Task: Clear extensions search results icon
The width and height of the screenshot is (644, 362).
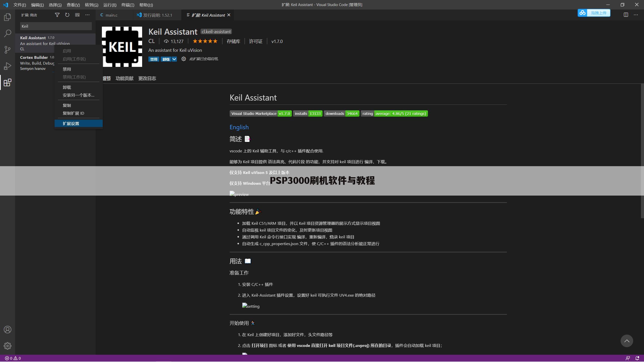Action: tap(77, 15)
